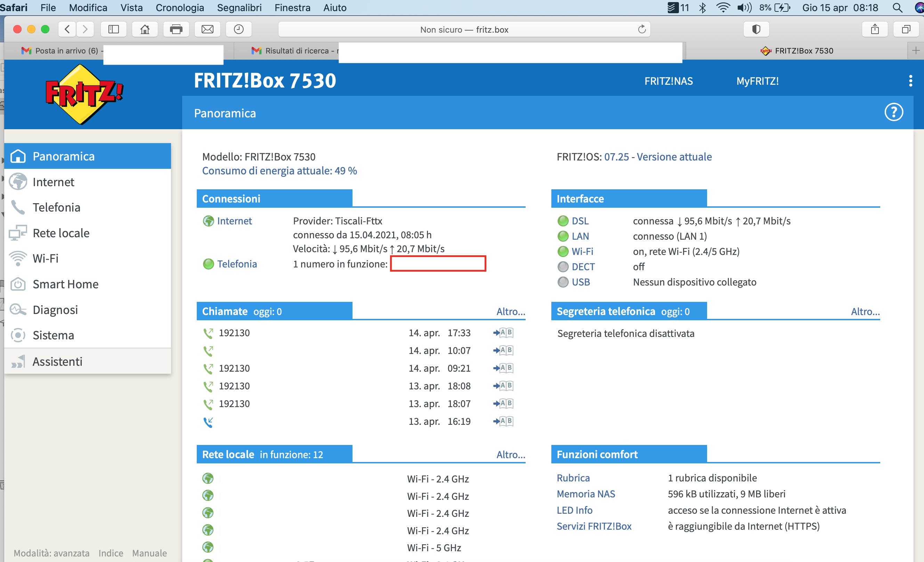Open Memoria NAS link
924x562 pixels.
tap(586, 494)
